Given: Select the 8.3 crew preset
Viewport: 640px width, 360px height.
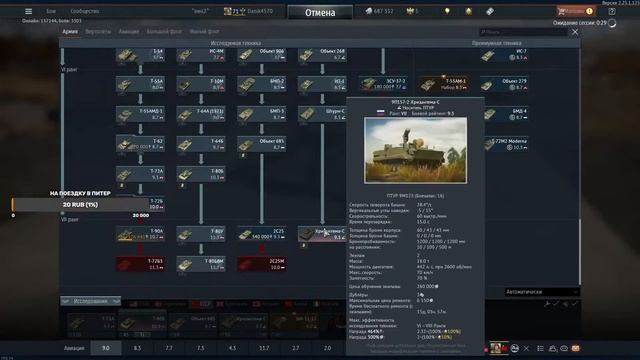Looking at the screenshot, I should click(137, 348).
